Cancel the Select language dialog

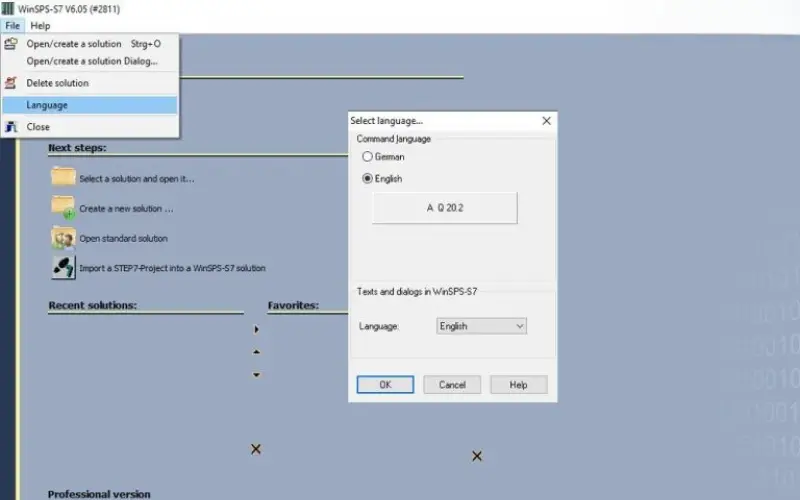(452, 385)
